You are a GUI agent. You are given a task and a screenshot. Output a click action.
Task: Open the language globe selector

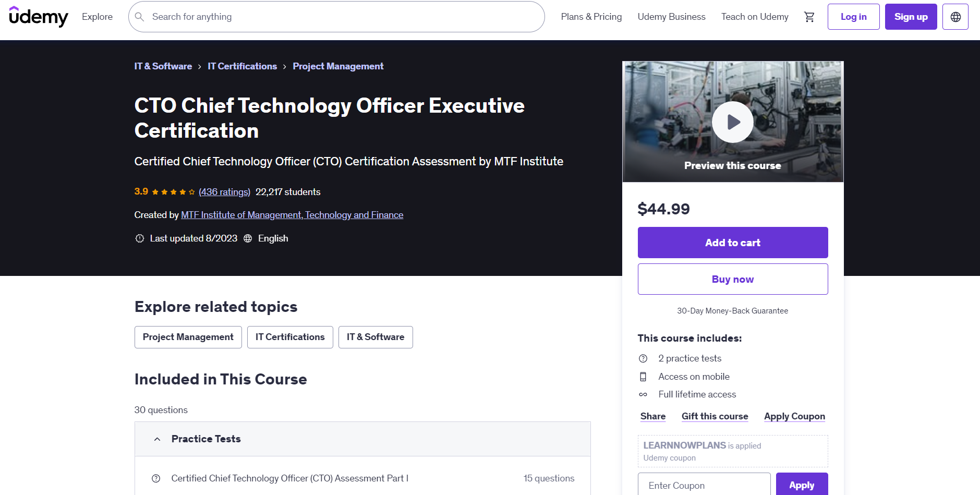(955, 17)
